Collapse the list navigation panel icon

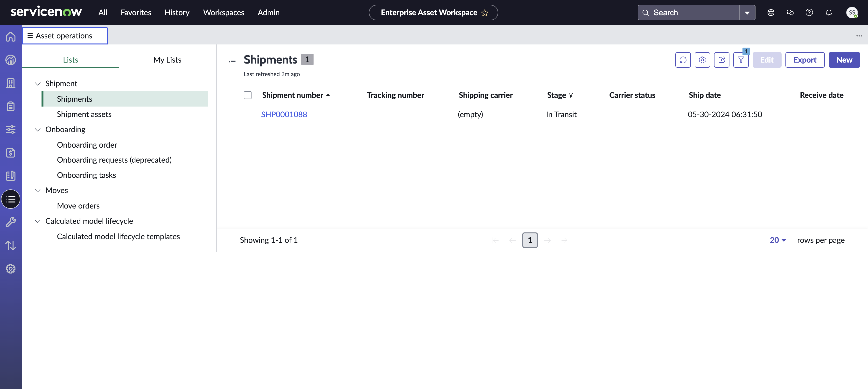pos(232,61)
